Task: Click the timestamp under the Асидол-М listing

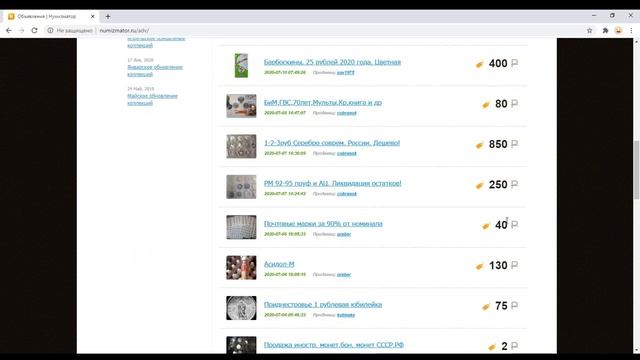Action: coord(285,275)
